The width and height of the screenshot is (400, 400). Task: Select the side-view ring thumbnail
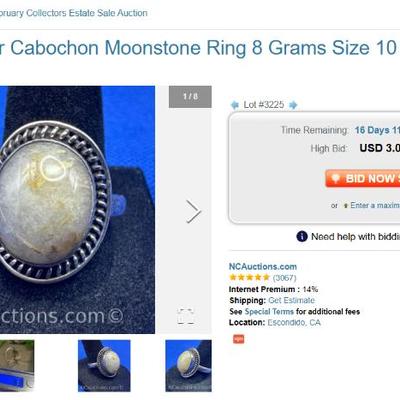(x=188, y=366)
